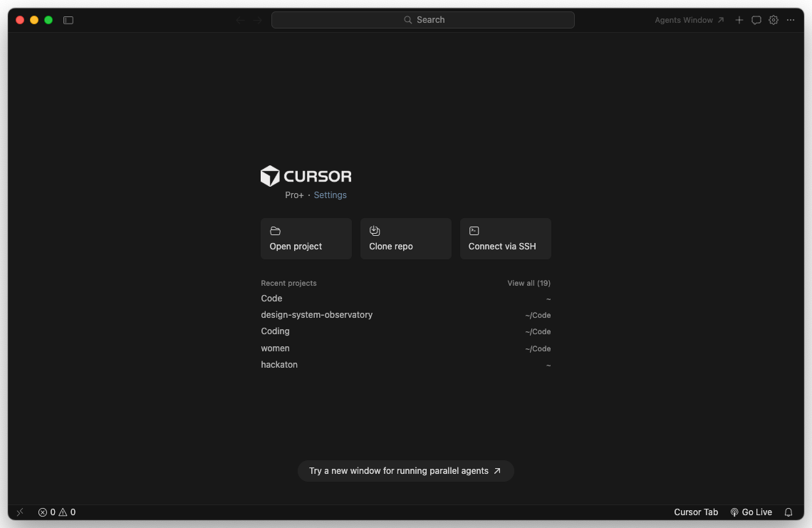The width and height of the screenshot is (812, 528).
Task: Click the plus new chat icon
Action: click(739, 20)
